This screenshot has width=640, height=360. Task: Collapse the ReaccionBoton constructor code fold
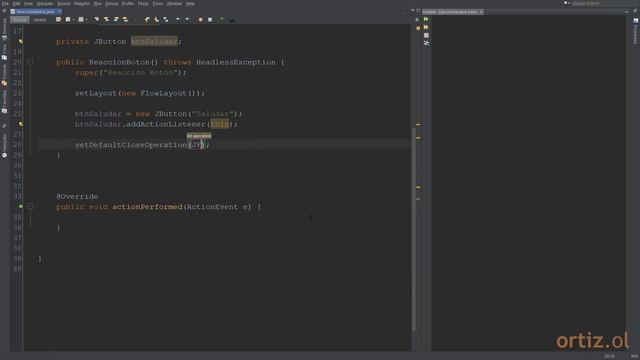[30, 62]
